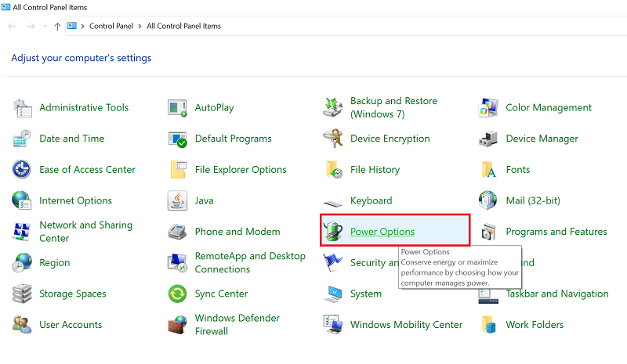Click the Mail (32-bit) icon
The image size is (627, 364).
488,200
